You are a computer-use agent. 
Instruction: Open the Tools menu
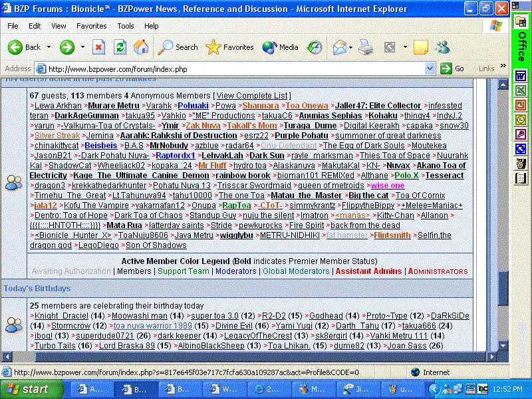125,26
